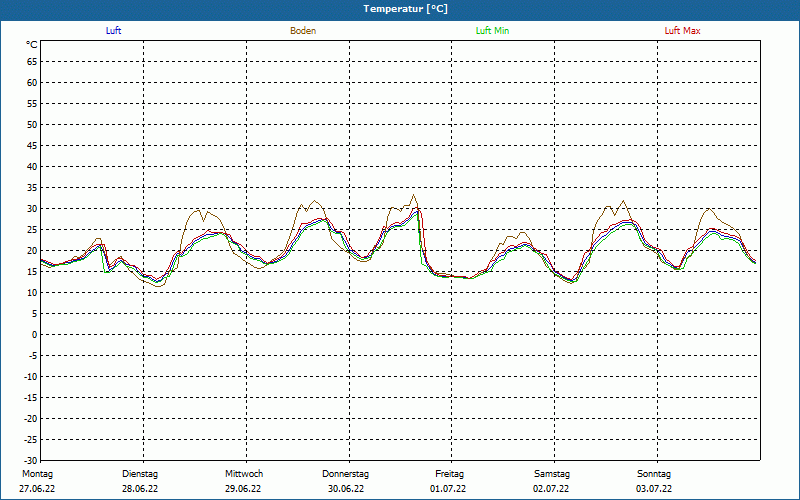Viewport: 800px width, 500px height.
Task: Click the "40" y-axis value
Action: pyautogui.click(x=32, y=167)
